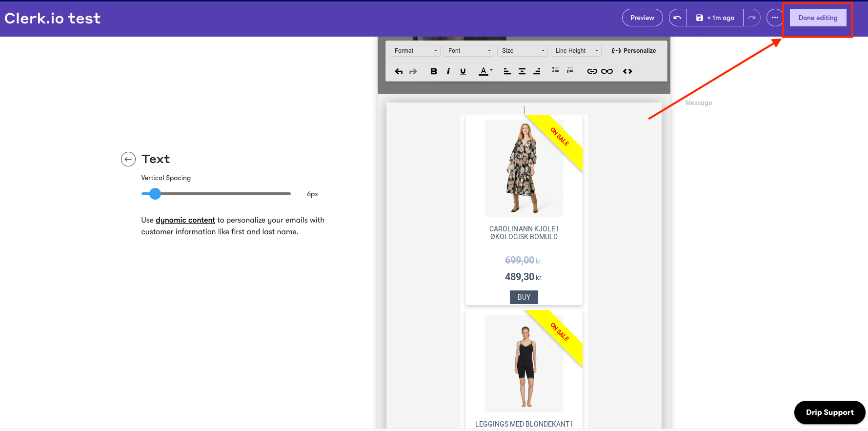Center align the text

[x=522, y=71]
